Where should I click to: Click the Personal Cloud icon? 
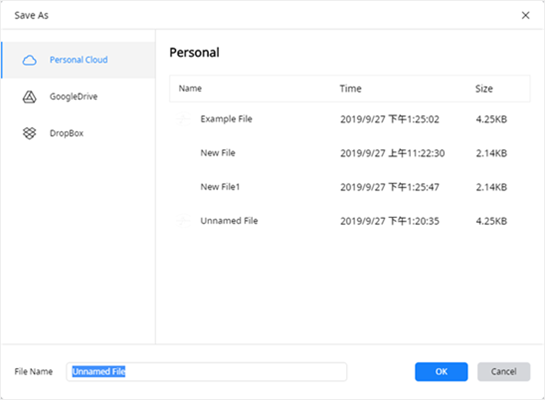pyautogui.click(x=30, y=60)
